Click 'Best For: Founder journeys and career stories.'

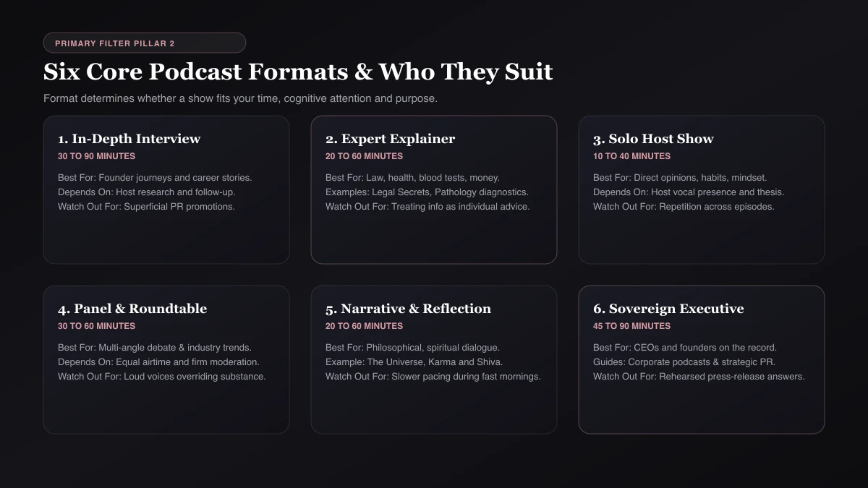155,178
